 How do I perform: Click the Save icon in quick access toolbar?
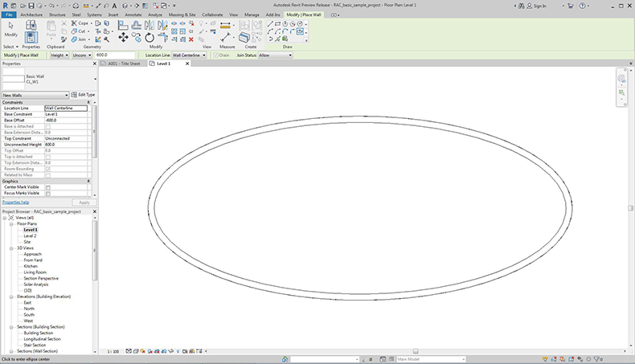31,6
